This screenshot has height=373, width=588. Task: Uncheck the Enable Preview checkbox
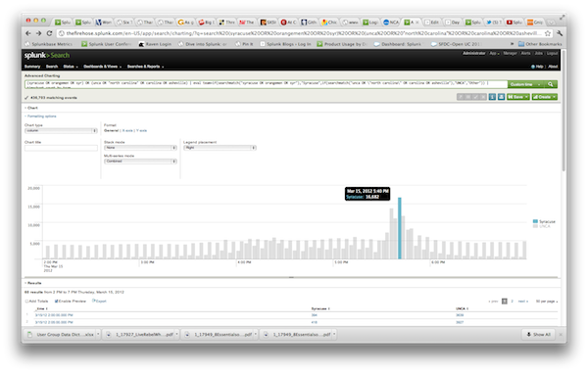[x=56, y=302]
